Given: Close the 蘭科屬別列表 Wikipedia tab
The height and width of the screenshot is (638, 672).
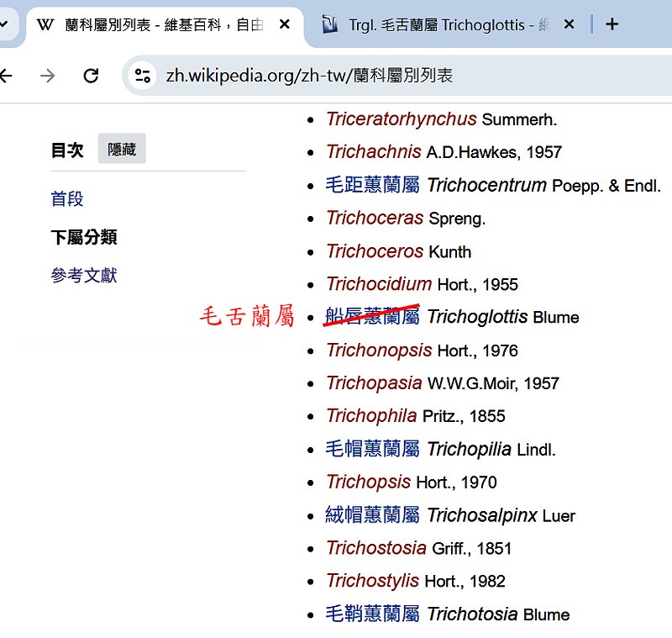Looking at the screenshot, I should (x=285, y=24).
